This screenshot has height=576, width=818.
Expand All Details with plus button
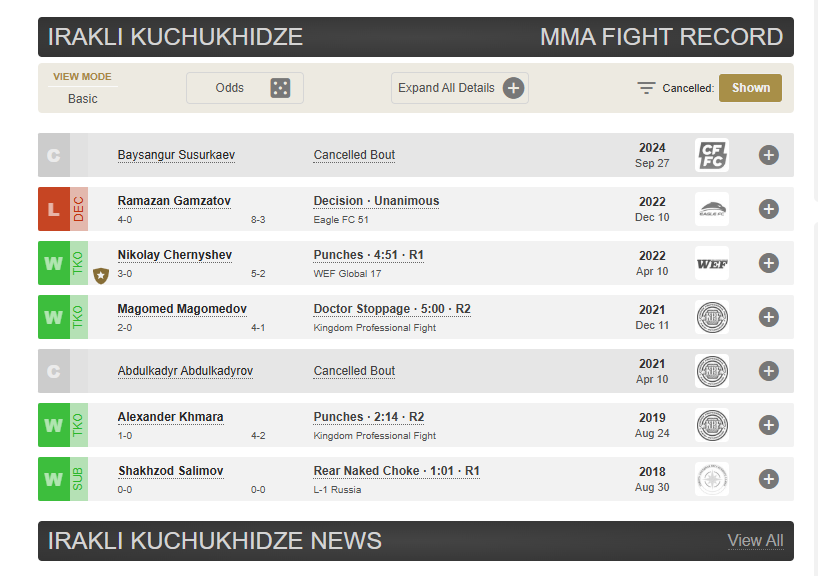click(x=513, y=88)
